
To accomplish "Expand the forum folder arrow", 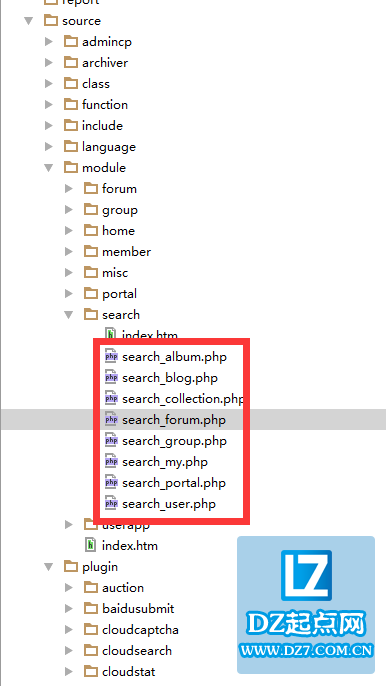I will tap(69, 189).
